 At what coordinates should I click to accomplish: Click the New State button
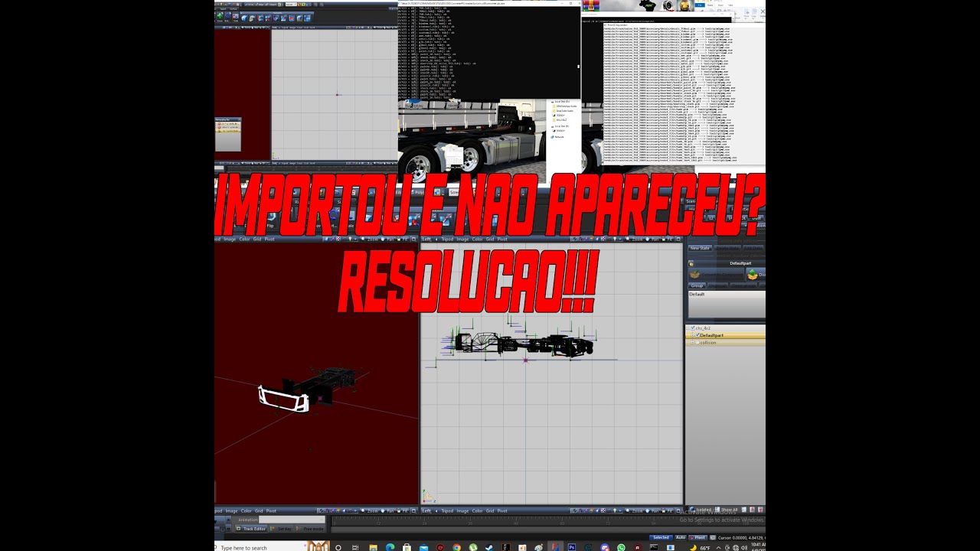pos(700,248)
